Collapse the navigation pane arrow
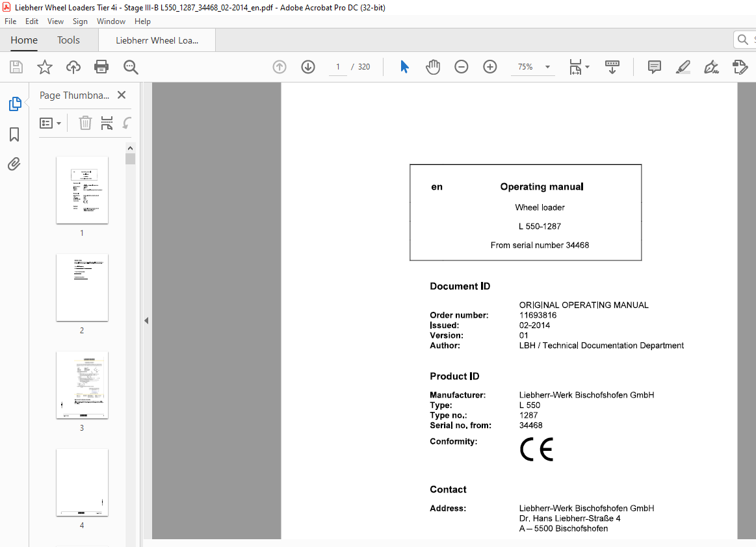 pyautogui.click(x=146, y=320)
